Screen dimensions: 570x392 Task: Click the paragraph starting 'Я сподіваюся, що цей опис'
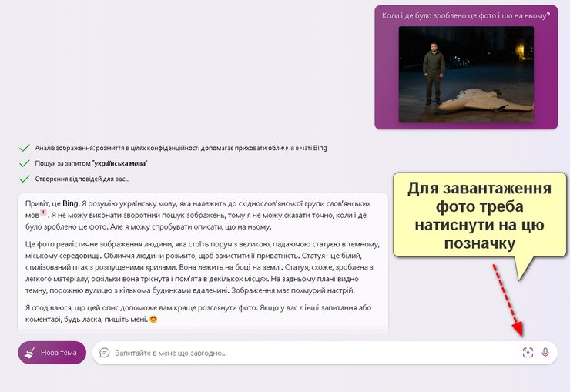[x=198, y=313]
